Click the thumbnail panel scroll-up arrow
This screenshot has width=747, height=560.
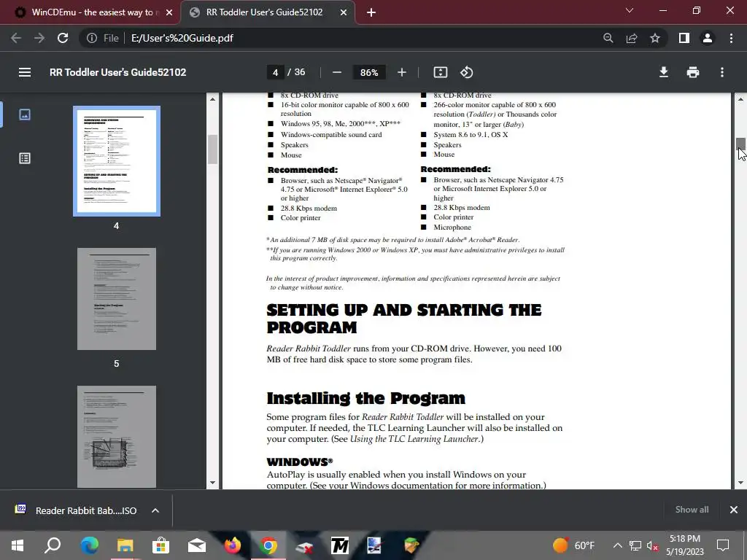click(x=212, y=99)
